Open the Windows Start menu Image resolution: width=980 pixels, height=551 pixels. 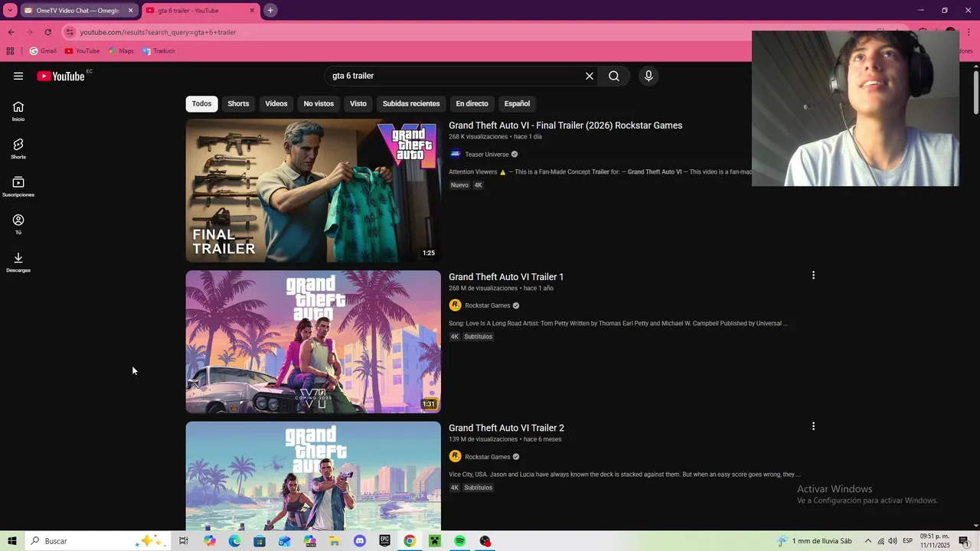(12, 541)
